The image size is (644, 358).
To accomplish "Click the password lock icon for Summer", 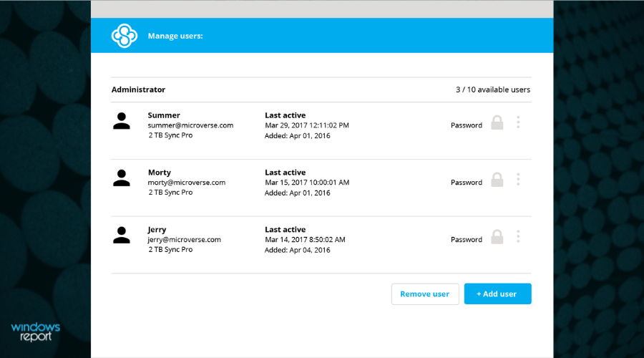I will (497, 123).
